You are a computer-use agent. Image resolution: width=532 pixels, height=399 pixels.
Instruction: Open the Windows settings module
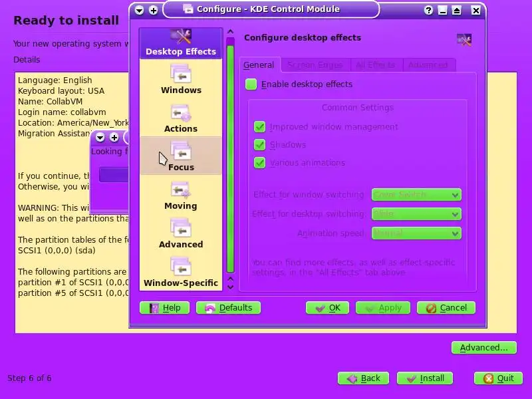tap(181, 79)
